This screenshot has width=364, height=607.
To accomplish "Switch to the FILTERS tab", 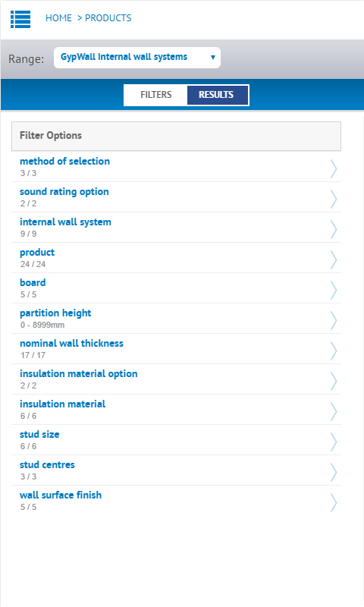I will tap(155, 95).
